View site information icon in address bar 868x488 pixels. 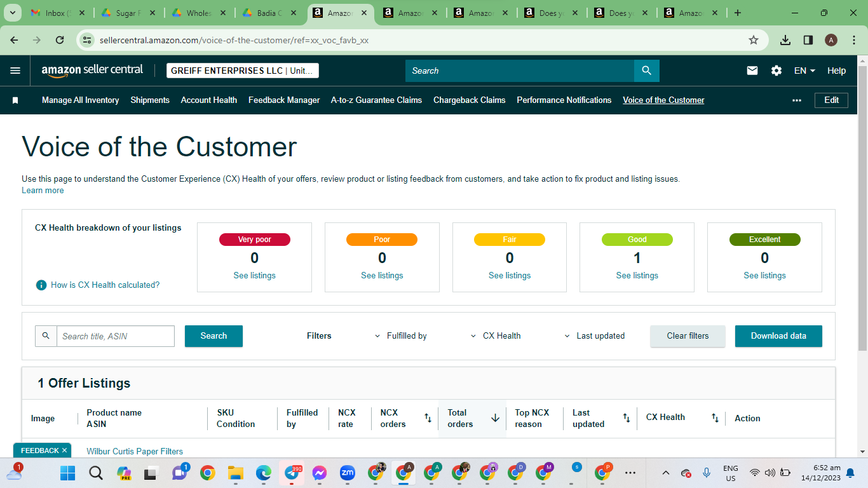[88, 40]
